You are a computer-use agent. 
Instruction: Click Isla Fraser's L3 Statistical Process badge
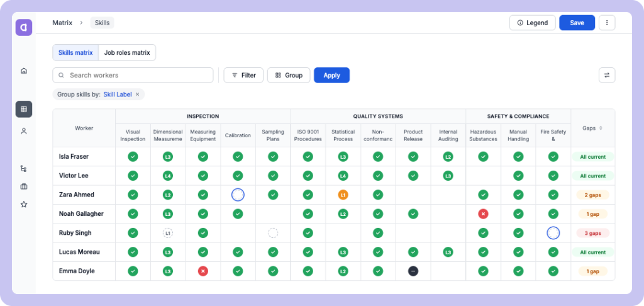click(x=343, y=157)
